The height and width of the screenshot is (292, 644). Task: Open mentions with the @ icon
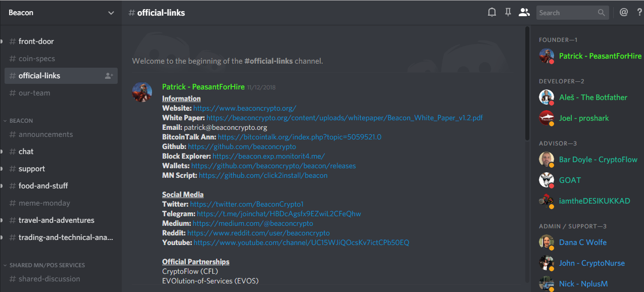click(x=624, y=13)
